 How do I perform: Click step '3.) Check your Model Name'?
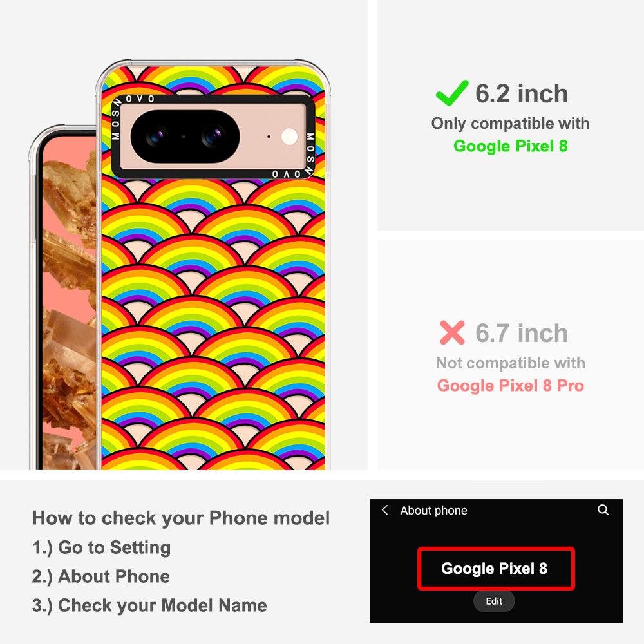(x=149, y=605)
